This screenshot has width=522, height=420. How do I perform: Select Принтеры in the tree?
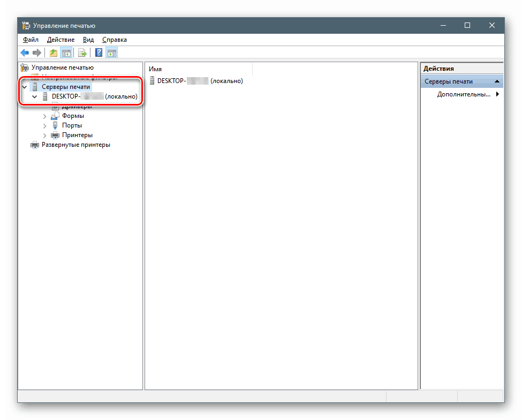tap(77, 135)
